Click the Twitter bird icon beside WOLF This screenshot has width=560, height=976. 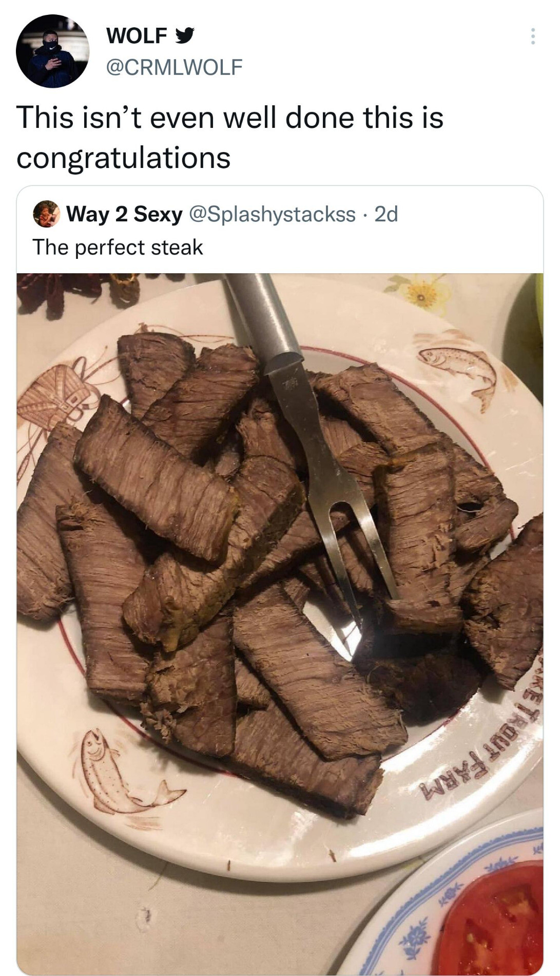(184, 35)
